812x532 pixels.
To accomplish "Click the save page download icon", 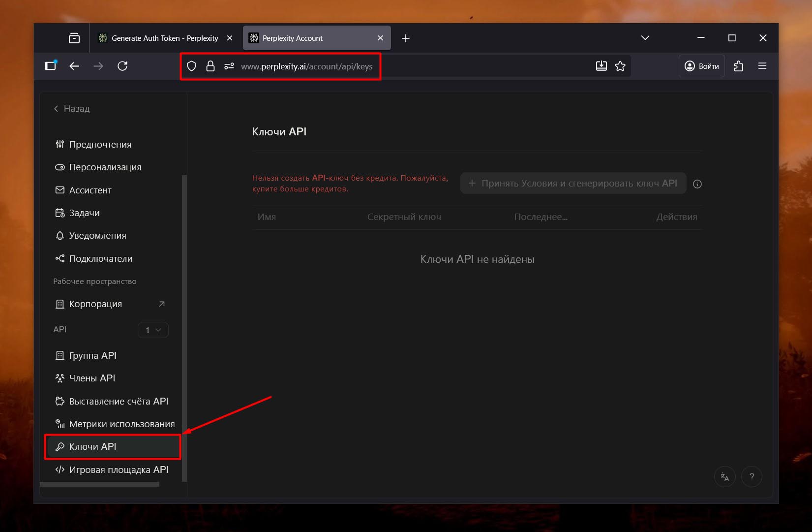I will click(601, 66).
